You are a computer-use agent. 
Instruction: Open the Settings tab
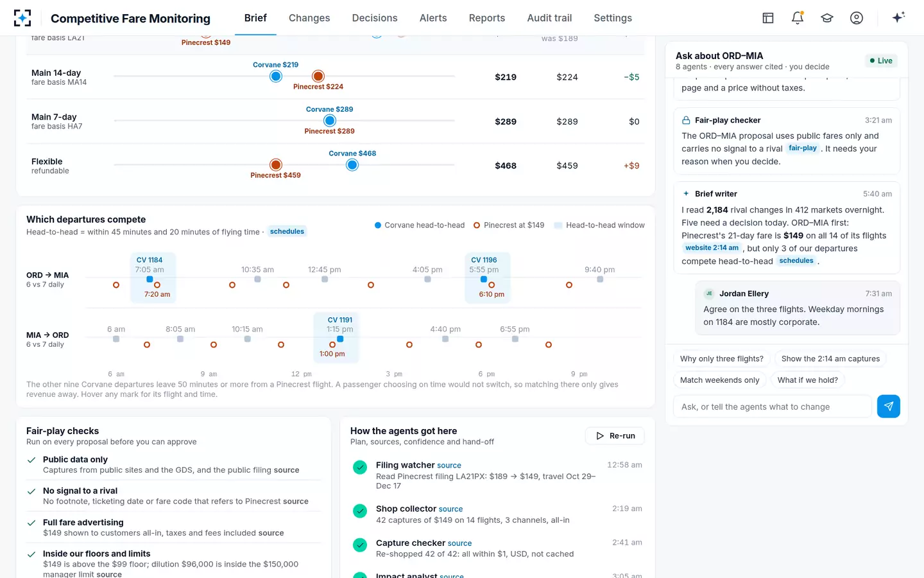[x=613, y=18]
